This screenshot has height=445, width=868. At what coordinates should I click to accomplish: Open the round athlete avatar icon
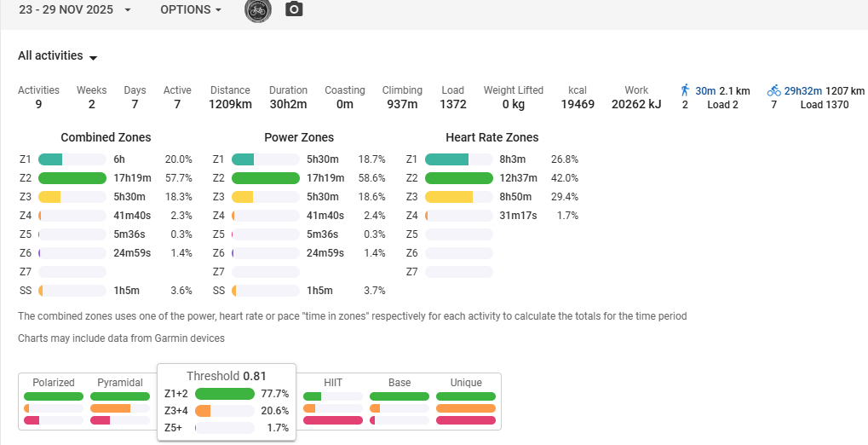(x=258, y=9)
